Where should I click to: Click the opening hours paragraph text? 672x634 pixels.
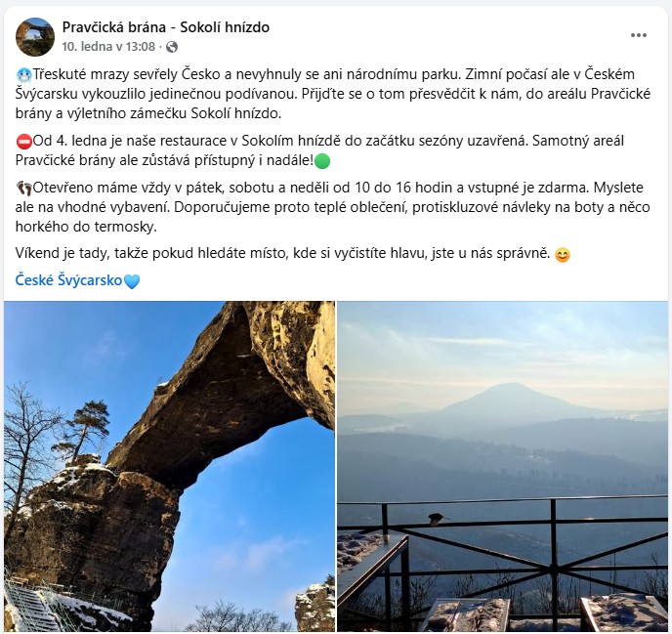tap(332, 207)
